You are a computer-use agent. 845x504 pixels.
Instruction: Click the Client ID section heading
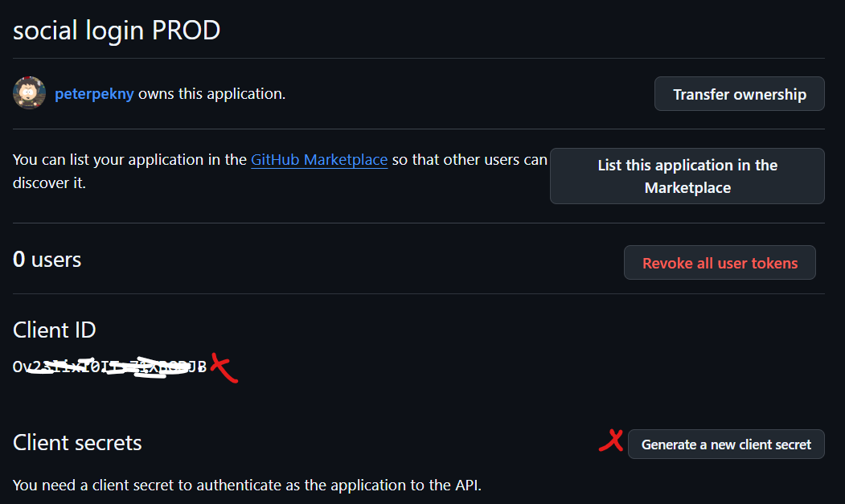(x=55, y=330)
